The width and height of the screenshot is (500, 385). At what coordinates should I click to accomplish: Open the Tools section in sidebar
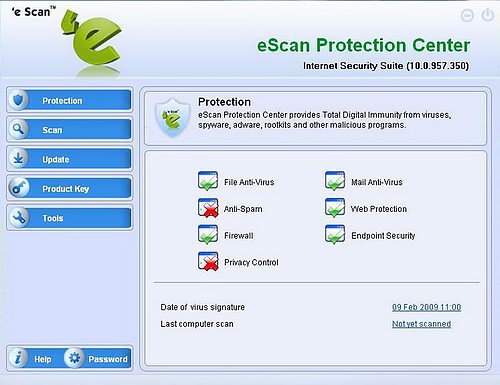point(70,218)
